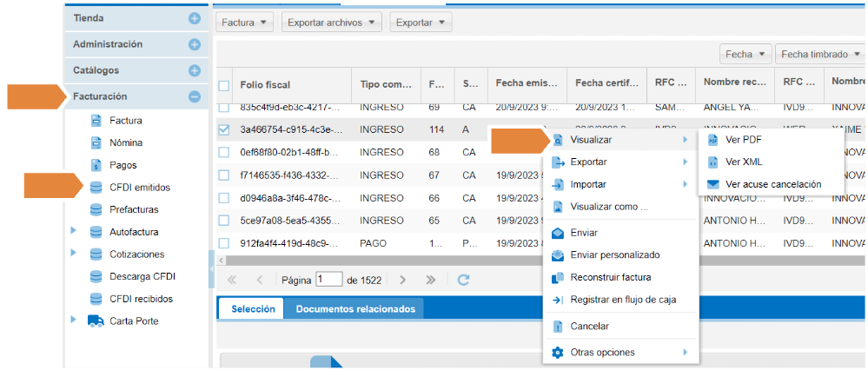Check the row with folio 912fa4f4
This screenshot has height=370, width=868.
[x=224, y=243]
